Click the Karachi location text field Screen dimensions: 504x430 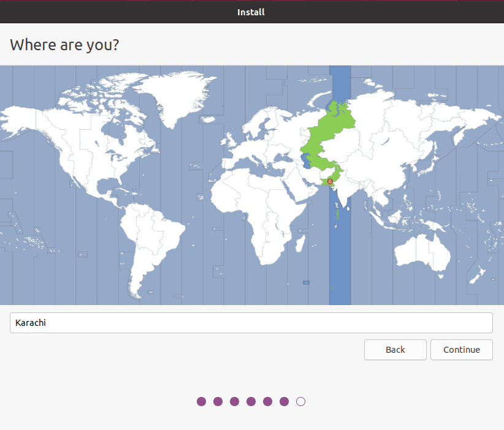(251, 323)
